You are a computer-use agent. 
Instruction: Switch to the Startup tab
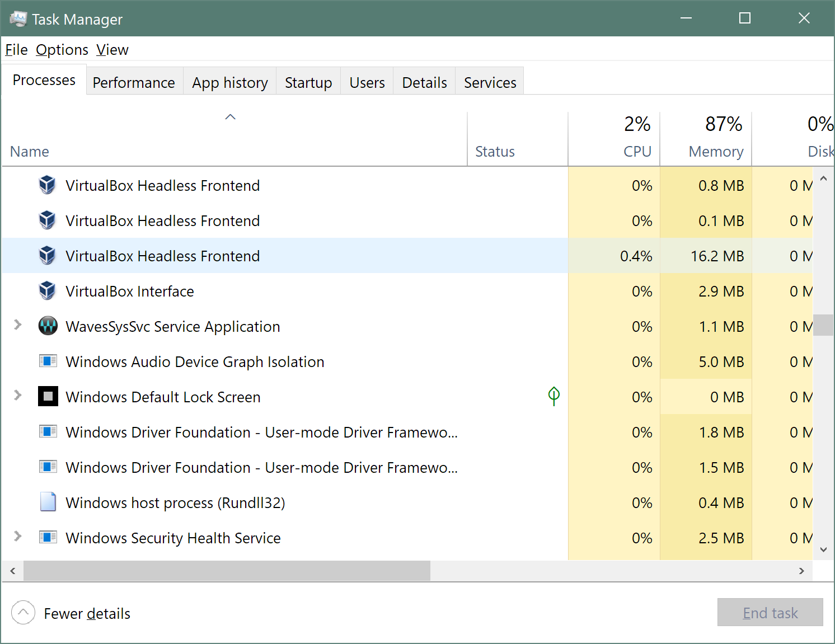pos(308,82)
